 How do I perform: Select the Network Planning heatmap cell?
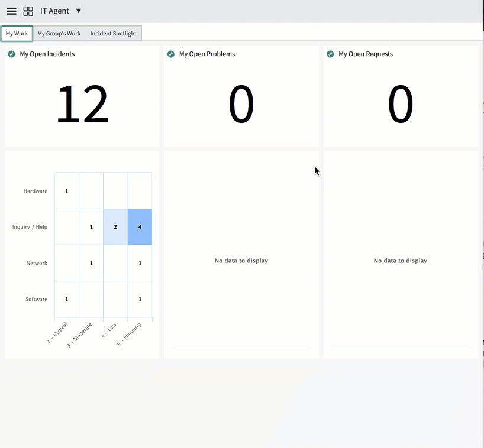point(140,263)
